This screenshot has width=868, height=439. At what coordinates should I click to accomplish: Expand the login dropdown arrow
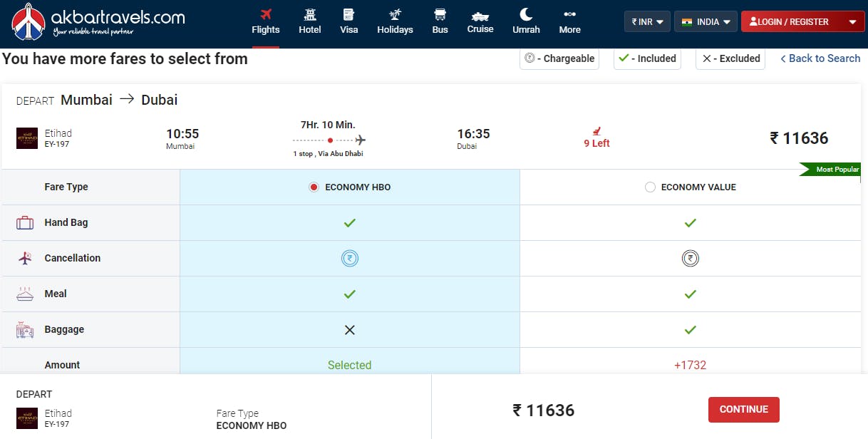[x=852, y=22]
